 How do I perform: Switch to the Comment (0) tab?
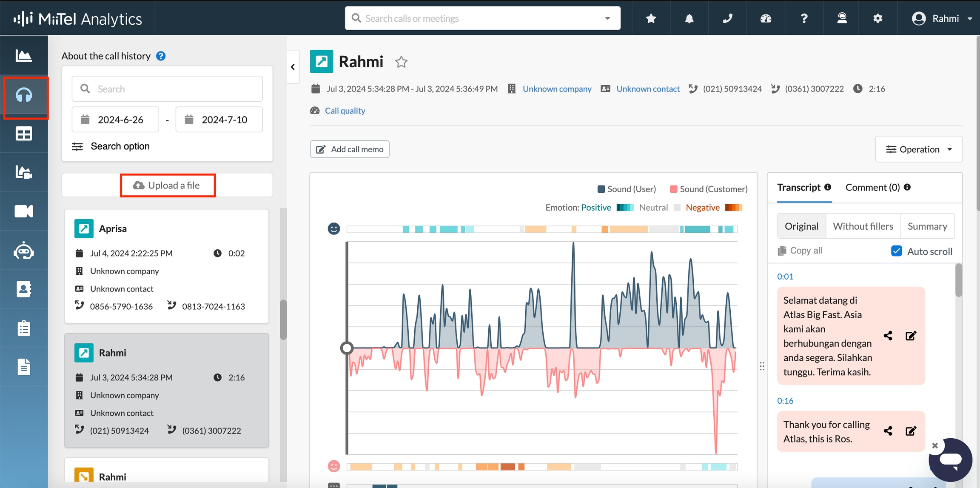click(872, 187)
